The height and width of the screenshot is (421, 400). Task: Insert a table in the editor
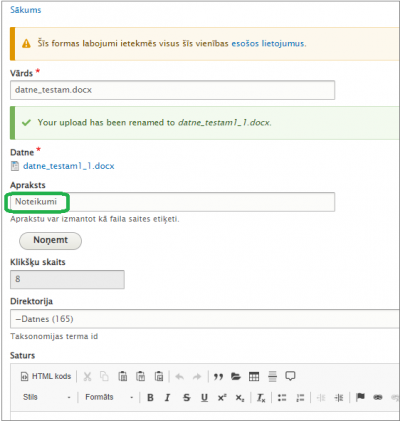pyautogui.click(x=254, y=377)
